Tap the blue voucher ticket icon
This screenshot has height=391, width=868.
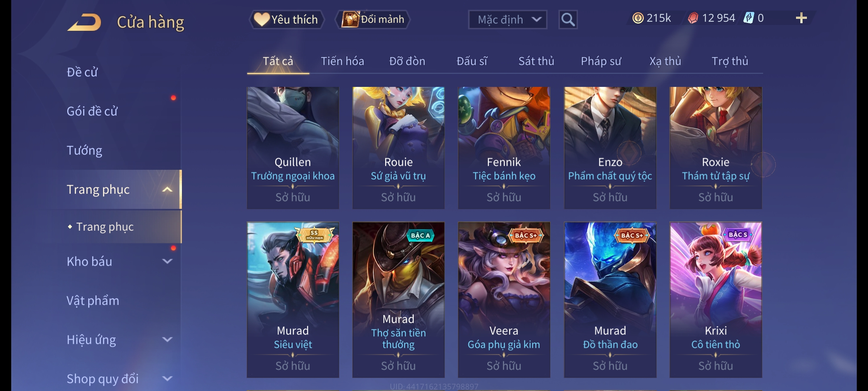(748, 18)
